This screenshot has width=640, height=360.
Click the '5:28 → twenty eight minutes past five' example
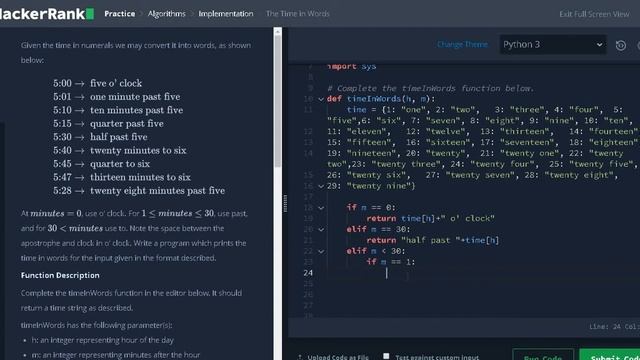pos(139,191)
